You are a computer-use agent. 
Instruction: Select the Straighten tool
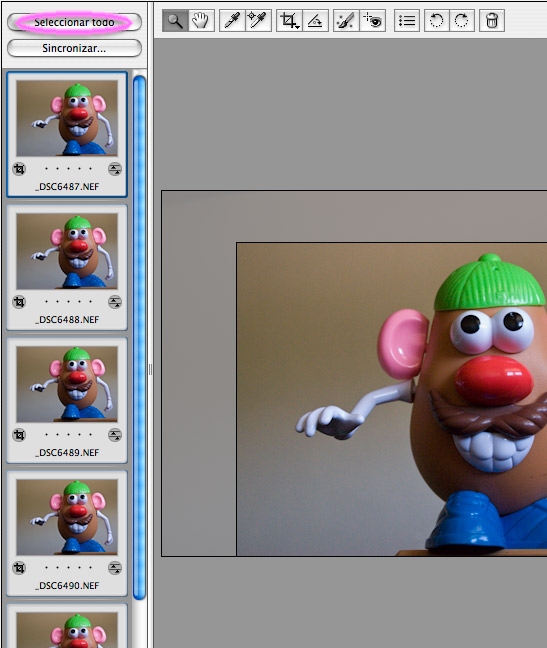tap(315, 21)
